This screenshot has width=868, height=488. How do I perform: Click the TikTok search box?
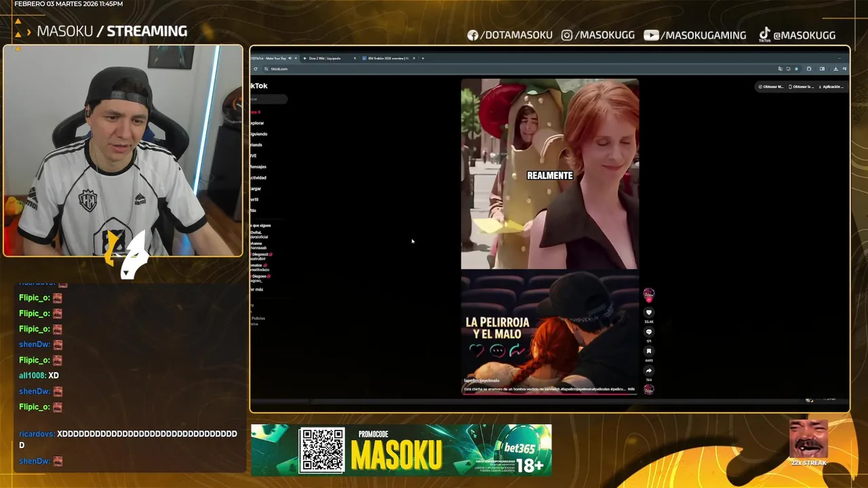pyautogui.click(x=269, y=99)
